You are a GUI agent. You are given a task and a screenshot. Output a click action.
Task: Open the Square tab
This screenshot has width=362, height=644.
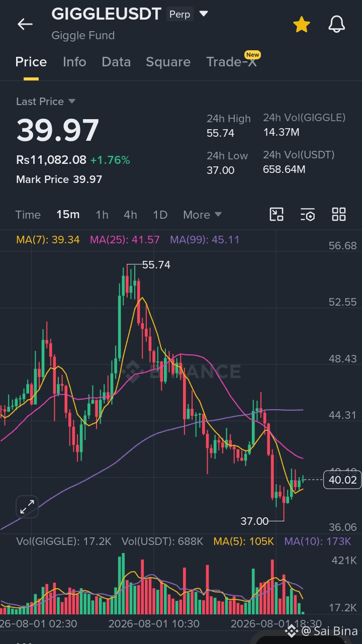coord(168,62)
